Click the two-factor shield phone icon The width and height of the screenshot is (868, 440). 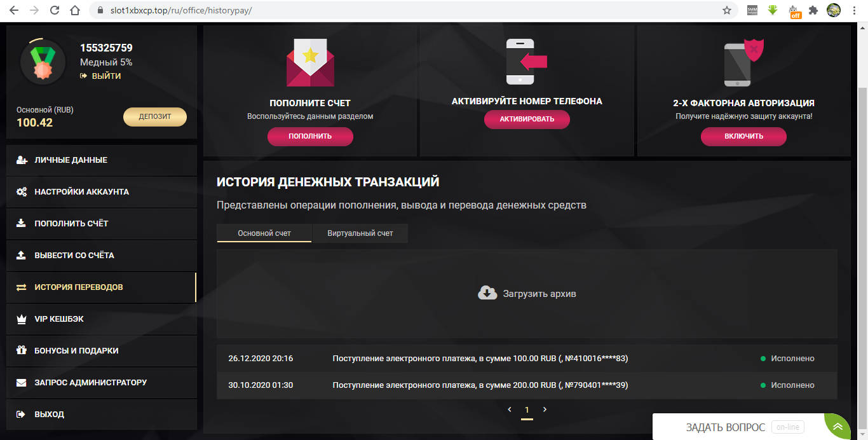[743, 62]
